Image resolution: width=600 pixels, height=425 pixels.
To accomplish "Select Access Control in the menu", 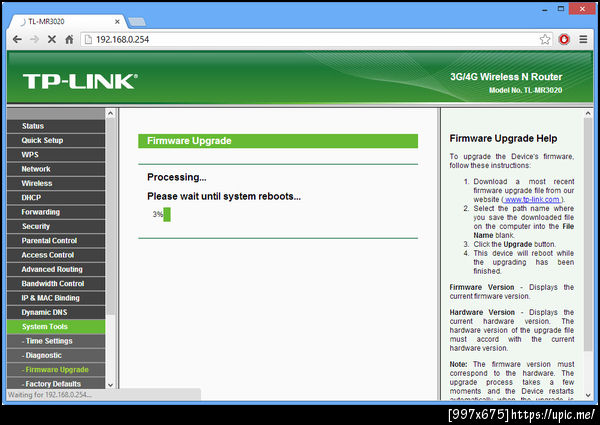I will point(56,255).
